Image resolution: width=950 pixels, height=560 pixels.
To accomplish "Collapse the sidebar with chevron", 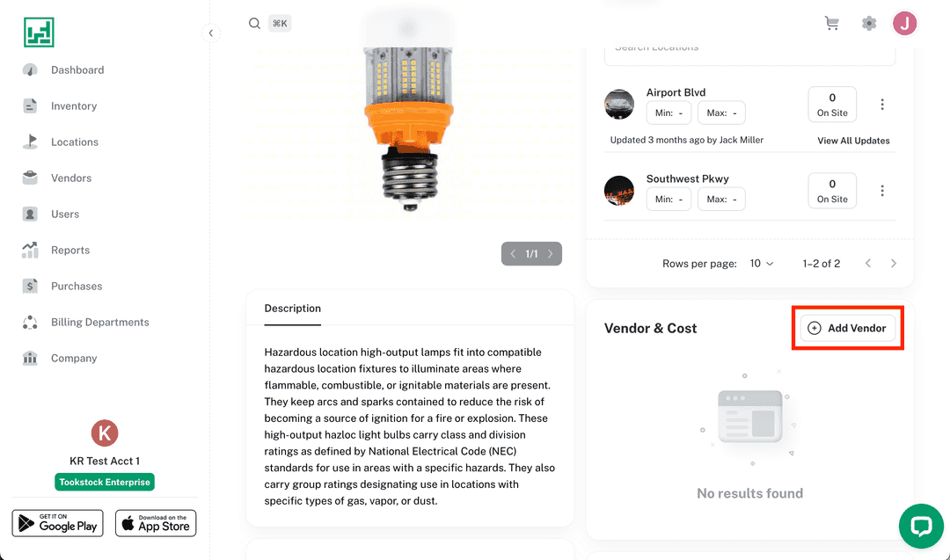I will coord(210,33).
